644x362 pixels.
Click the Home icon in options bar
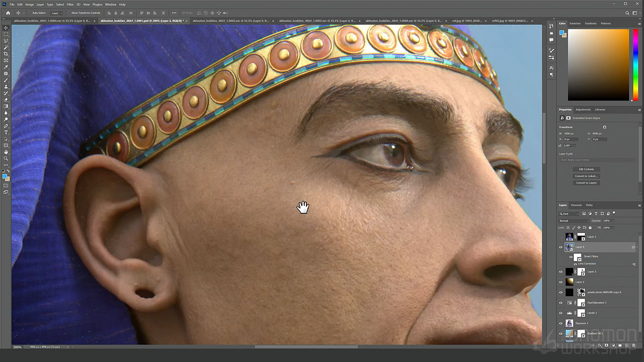[x=9, y=13]
